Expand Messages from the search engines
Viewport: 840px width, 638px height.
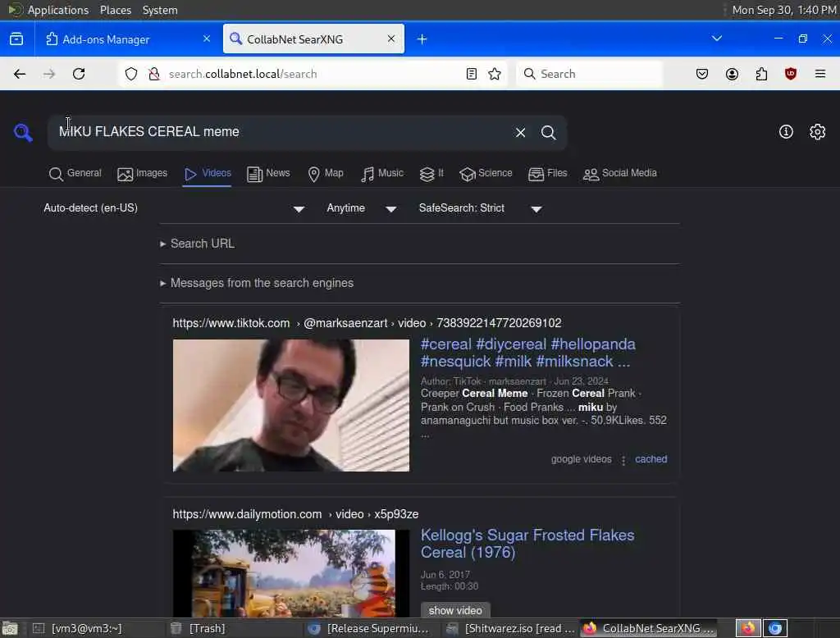pyautogui.click(x=257, y=283)
